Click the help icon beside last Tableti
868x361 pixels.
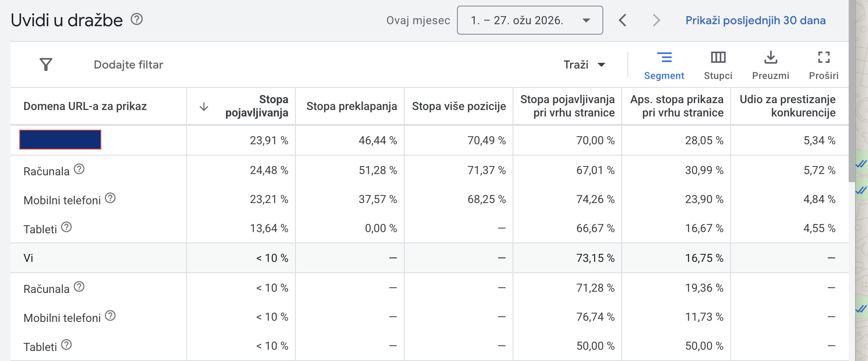point(66,345)
